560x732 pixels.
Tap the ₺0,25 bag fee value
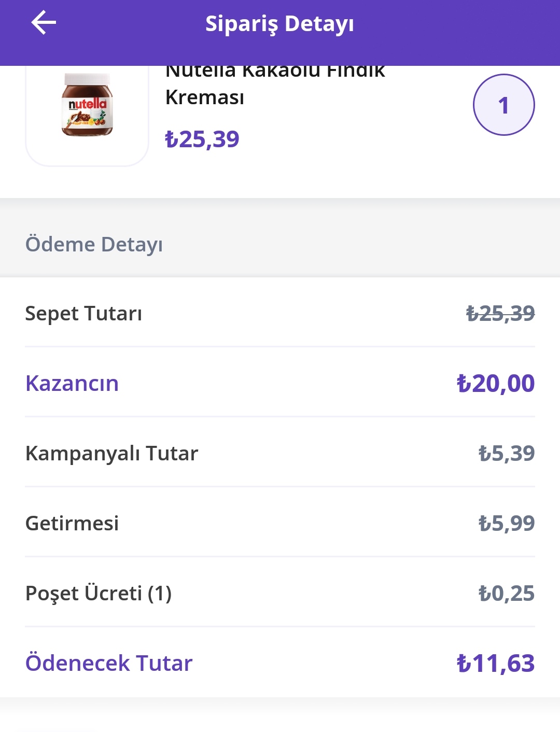point(507,594)
